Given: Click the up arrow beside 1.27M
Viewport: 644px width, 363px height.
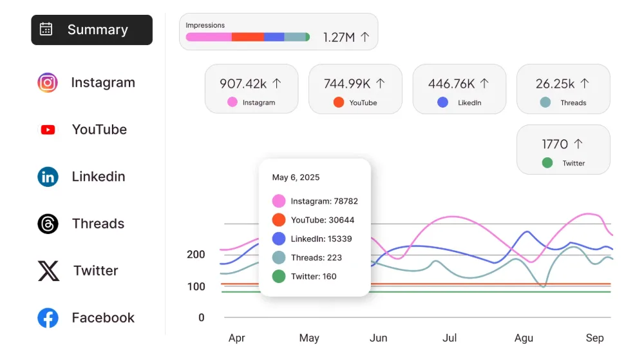Looking at the screenshot, I should point(365,37).
